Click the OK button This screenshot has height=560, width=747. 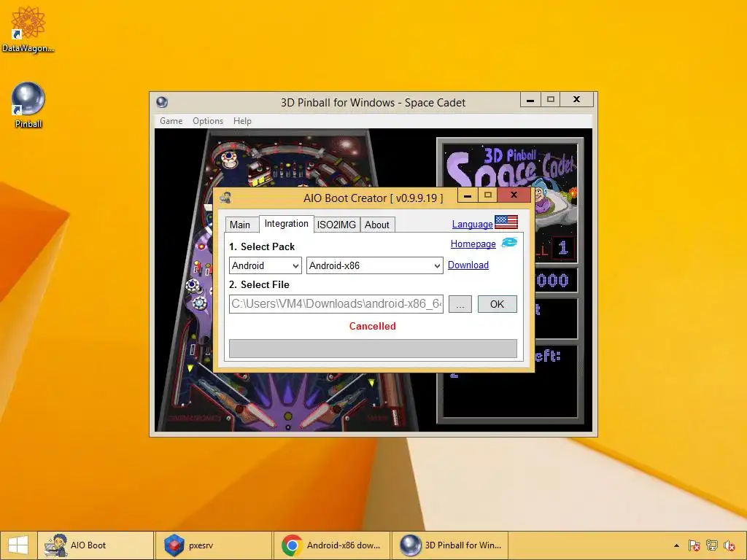pyautogui.click(x=497, y=304)
